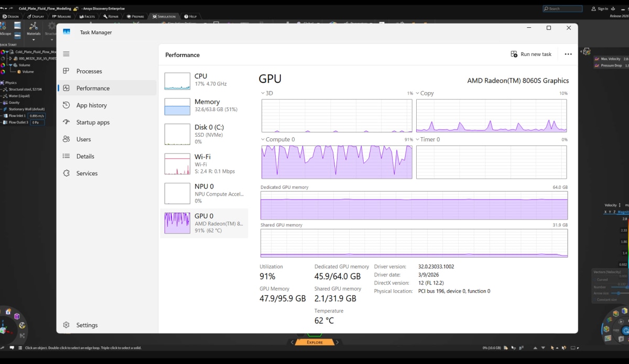This screenshot has width=629, height=364.
Task: Select Wi-Fi performance entry
Action: pos(204,164)
